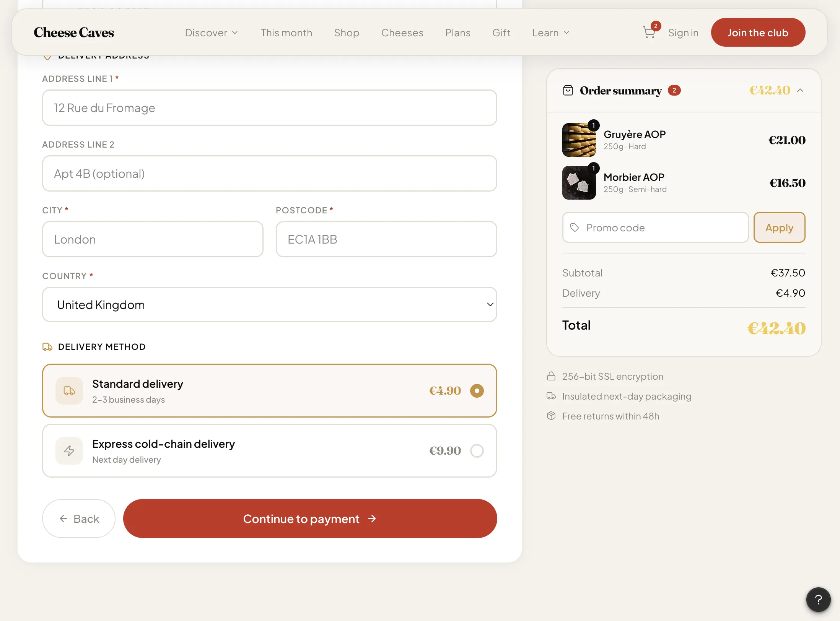Image resolution: width=840 pixels, height=621 pixels.
Task: Click the tag icon in the promo field
Action: point(575,227)
